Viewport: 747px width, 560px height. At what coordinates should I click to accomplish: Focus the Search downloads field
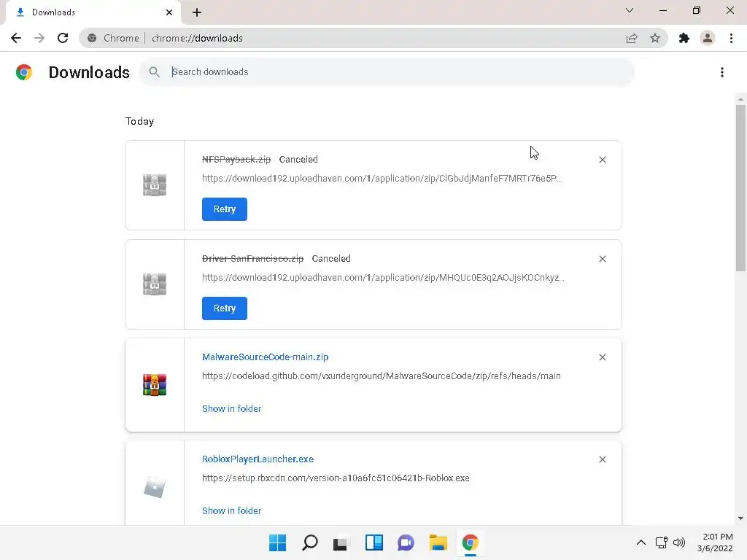tap(387, 72)
